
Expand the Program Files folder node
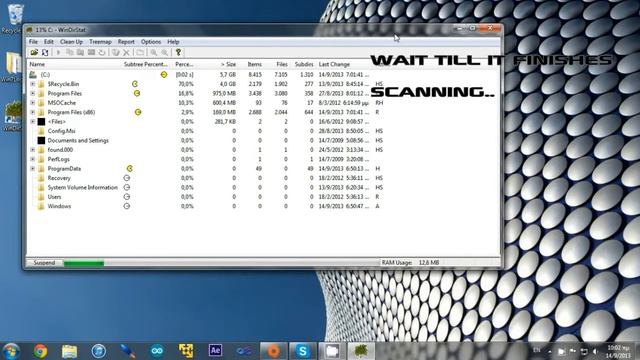click(33, 93)
